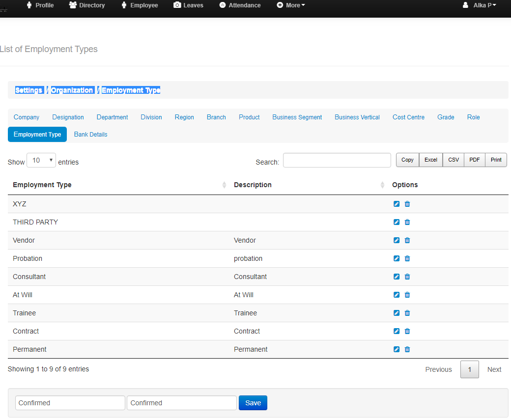The height and width of the screenshot is (420, 511).
Task: Expand the More menu
Action: [x=291, y=5]
